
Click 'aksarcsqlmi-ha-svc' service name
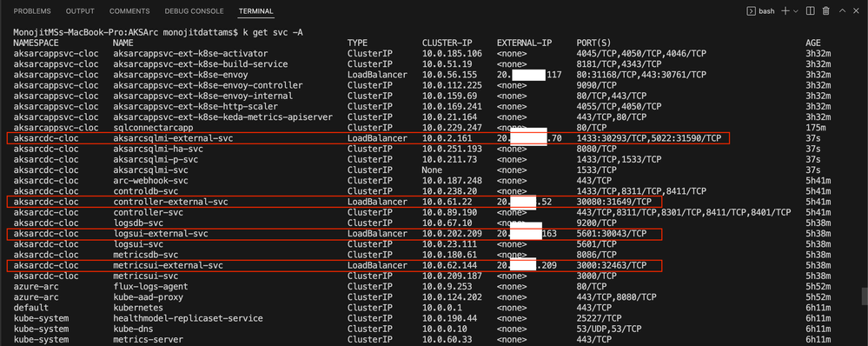(x=158, y=149)
